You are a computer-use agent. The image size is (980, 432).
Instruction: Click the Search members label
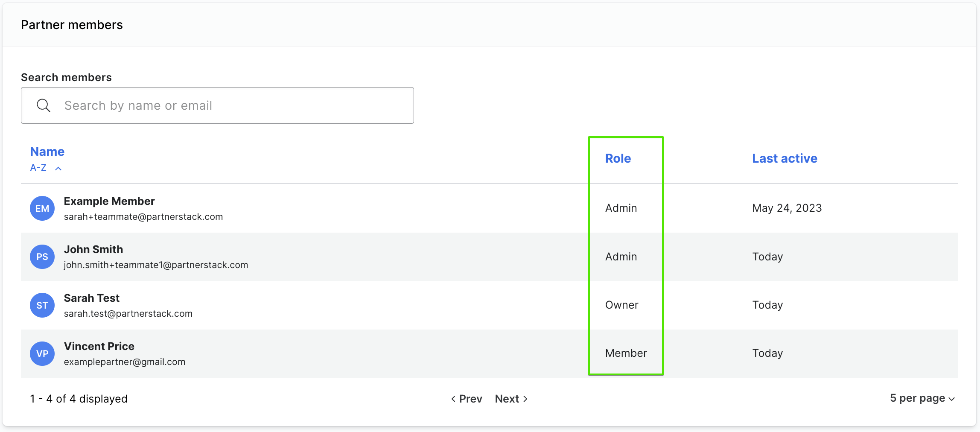pos(66,77)
